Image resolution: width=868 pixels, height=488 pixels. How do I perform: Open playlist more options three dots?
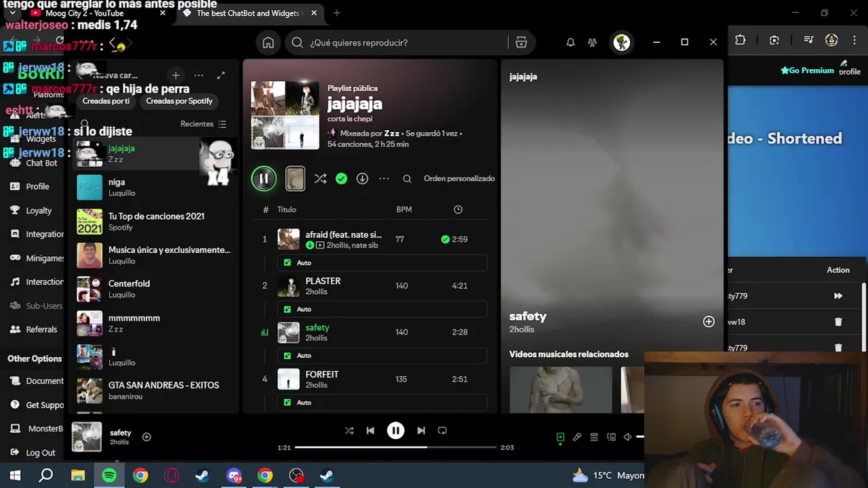[384, 179]
